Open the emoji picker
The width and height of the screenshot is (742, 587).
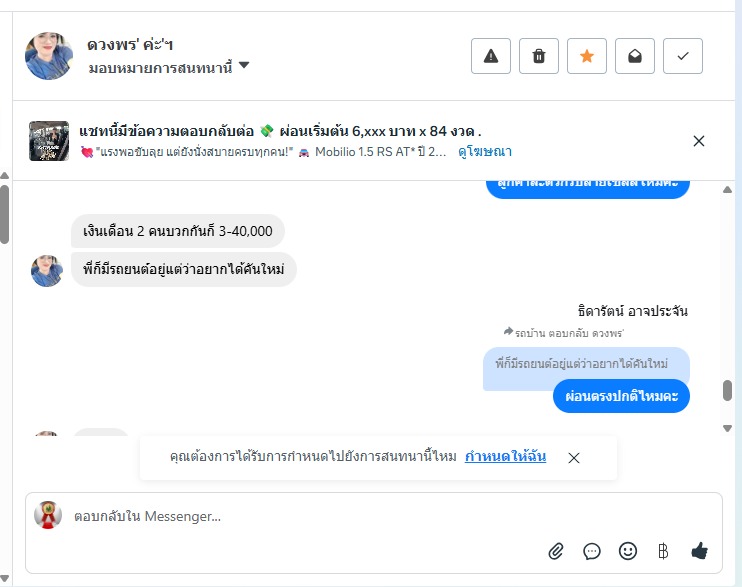point(628,551)
